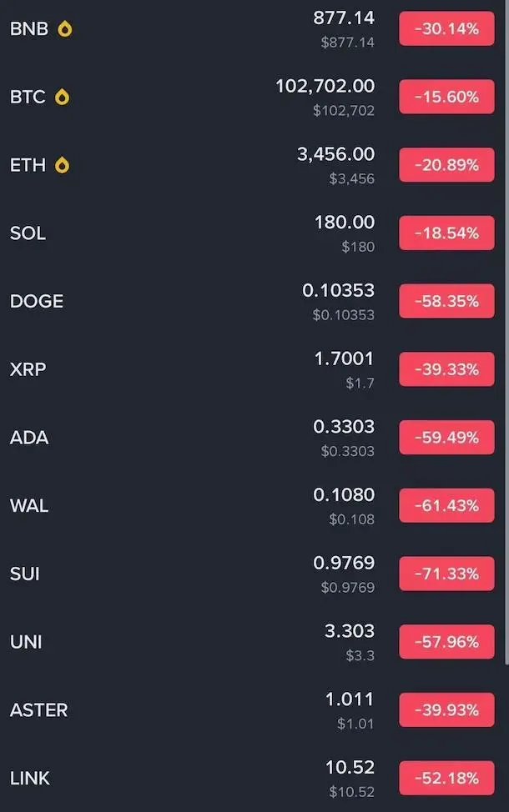Click the XRP price 1.7001
The image size is (509, 812).
click(x=344, y=358)
